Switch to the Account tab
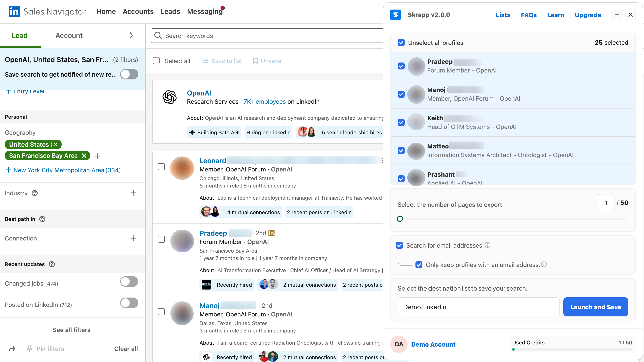Viewport: 644px width, 362px height. [x=69, y=36]
